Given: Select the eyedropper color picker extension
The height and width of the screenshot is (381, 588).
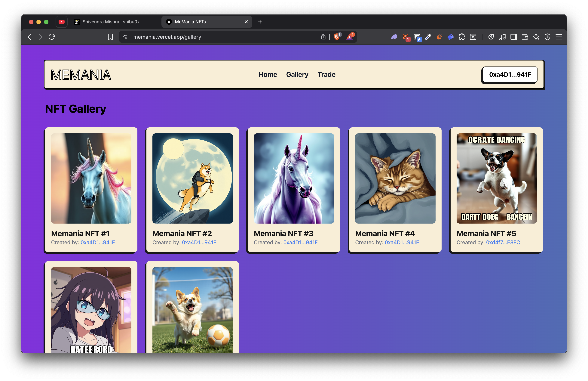Looking at the screenshot, I should point(428,37).
